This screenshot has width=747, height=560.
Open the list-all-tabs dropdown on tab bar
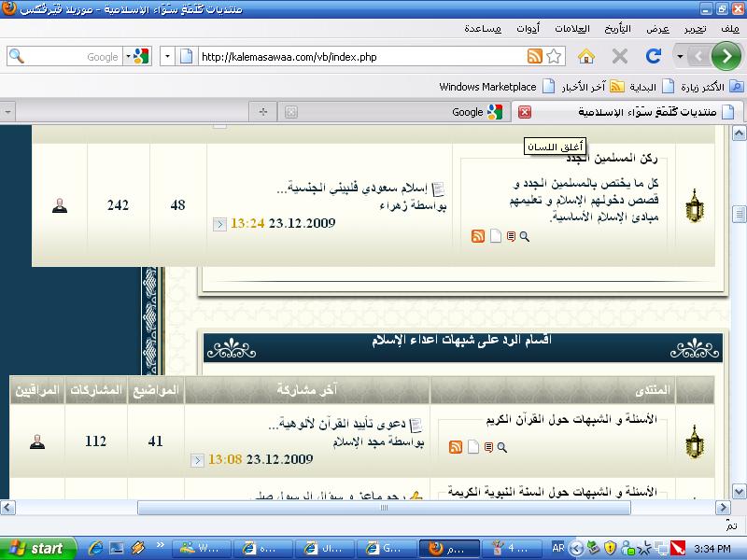pos(8,112)
